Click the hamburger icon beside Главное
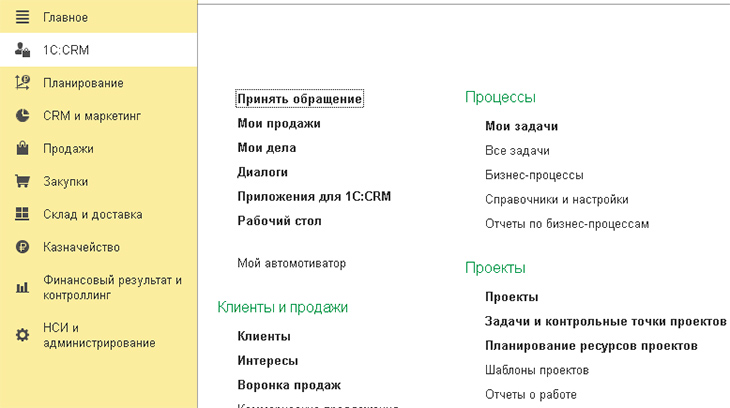Viewport: 730px width, 408px height. click(x=22, y=17)
